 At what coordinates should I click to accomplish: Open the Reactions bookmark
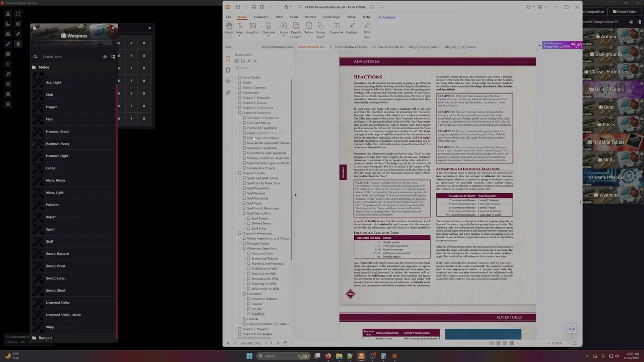pos(258,314)
